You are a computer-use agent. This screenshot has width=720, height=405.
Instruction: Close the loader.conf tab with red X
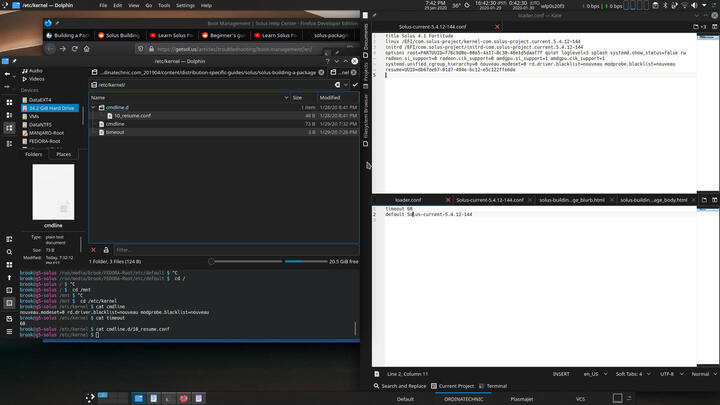(448, 200)
